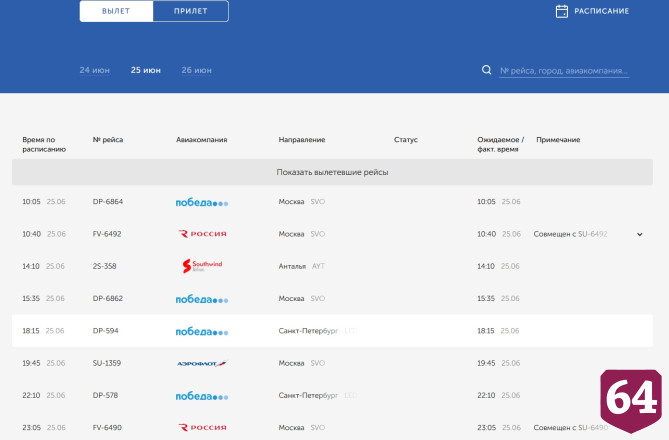
Task: Click expected time 15:35 in the DP-6862 row
Action: (486, 298)
